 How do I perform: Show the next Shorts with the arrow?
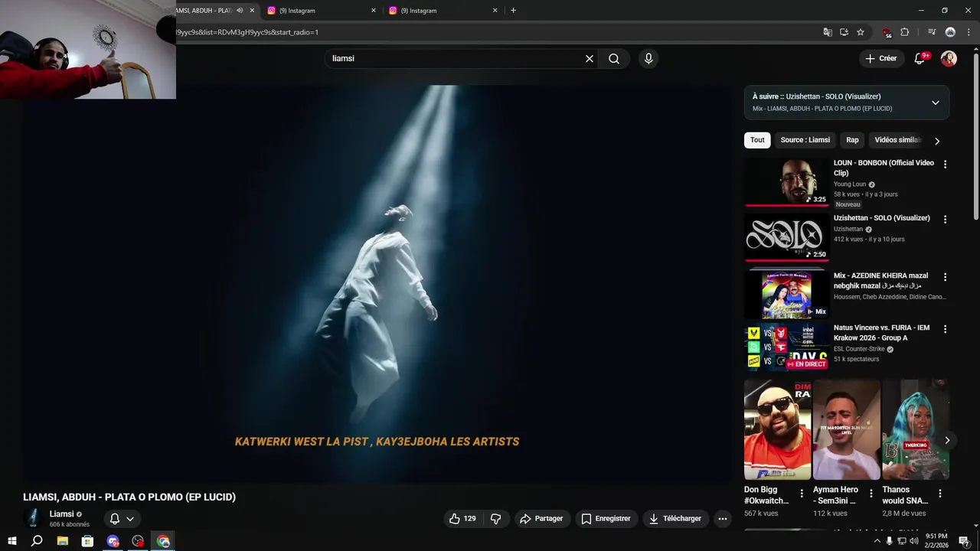point(947,441)
